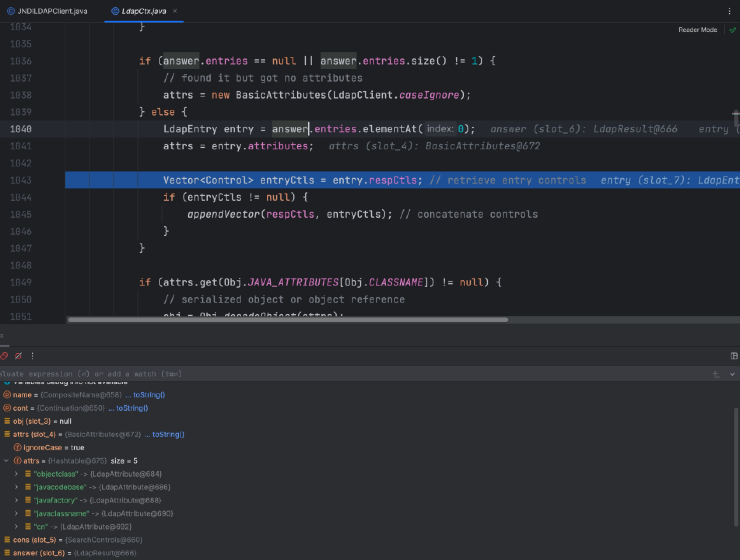Screen dimensions: 740x560
Task: Click the '{Continuation@650}' value text
Action: [71, 408]
